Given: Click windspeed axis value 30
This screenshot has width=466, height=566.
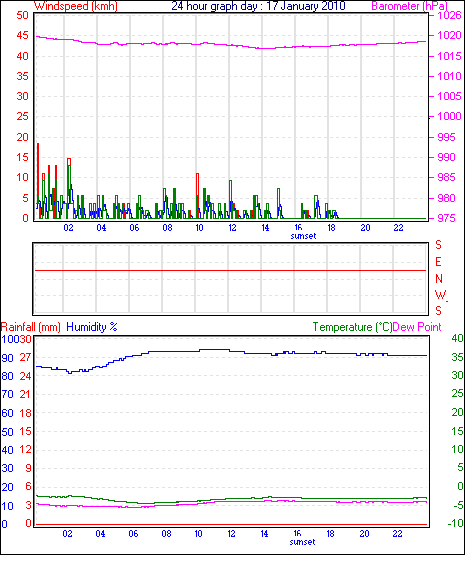Looking at the screenshot, I should click(22, 96).
